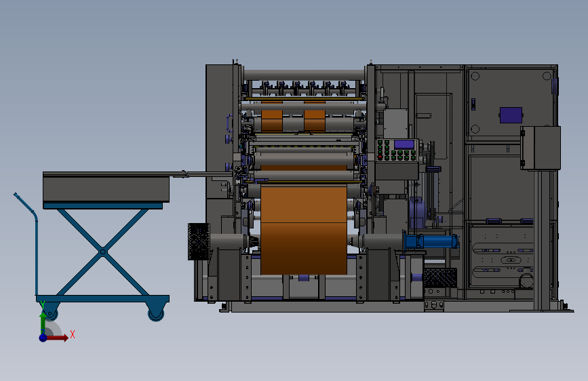
Task: Select the gray electrical box on the right post
Action: 541,148
